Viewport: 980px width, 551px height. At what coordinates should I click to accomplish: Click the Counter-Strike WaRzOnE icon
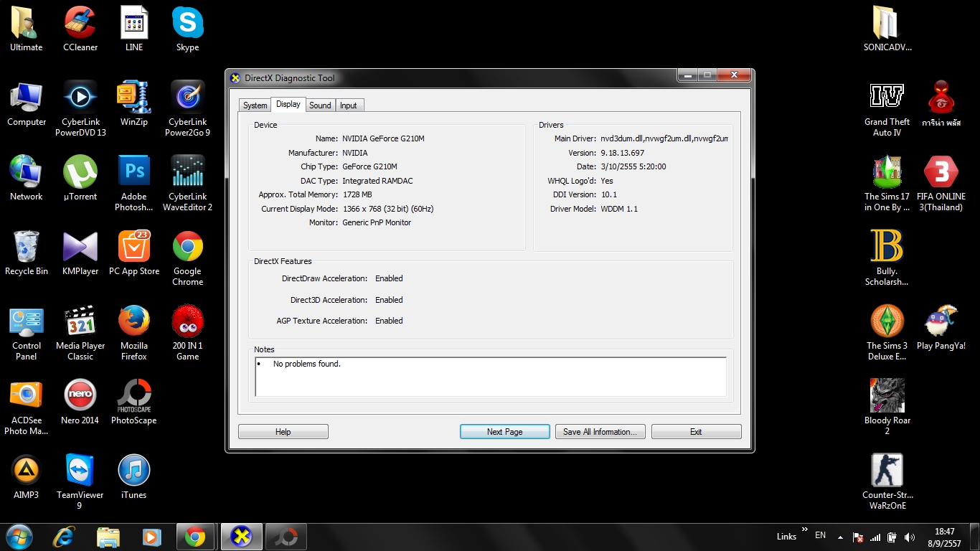887,482
